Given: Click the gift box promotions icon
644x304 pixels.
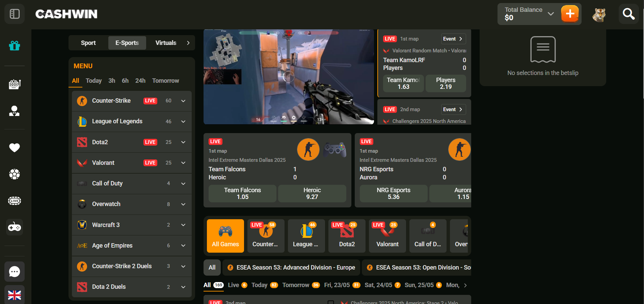Looking at the screenshot, I should tap(14, 45).
